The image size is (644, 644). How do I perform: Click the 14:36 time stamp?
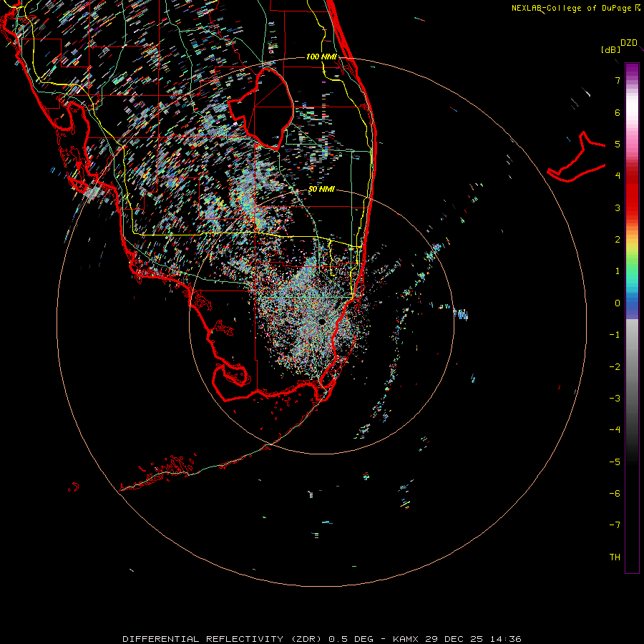point(506,639)
